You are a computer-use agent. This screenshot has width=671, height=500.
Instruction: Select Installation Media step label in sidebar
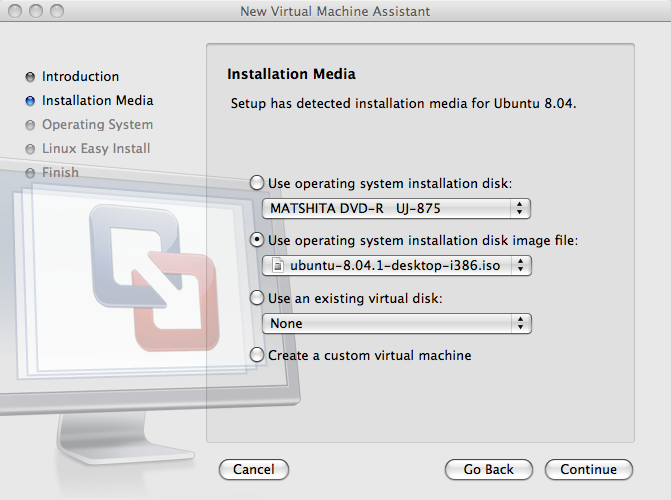click(98, 101)
